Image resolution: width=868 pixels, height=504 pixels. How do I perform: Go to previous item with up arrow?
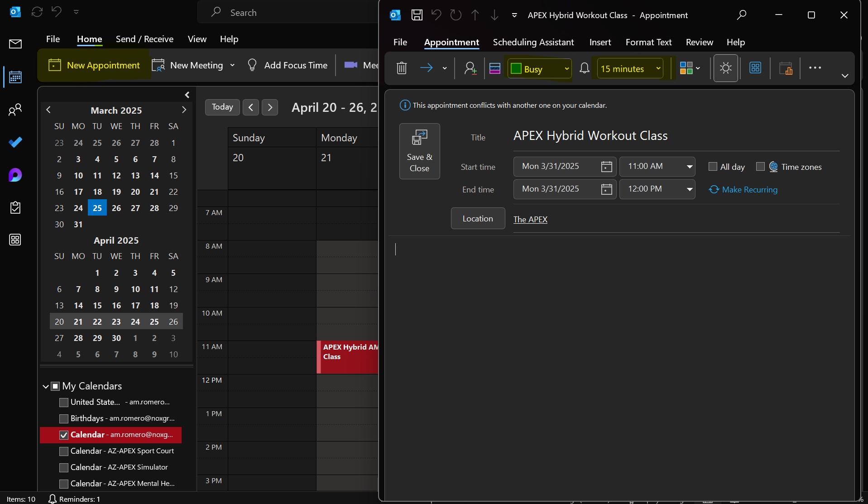click(x=475, y=15)
